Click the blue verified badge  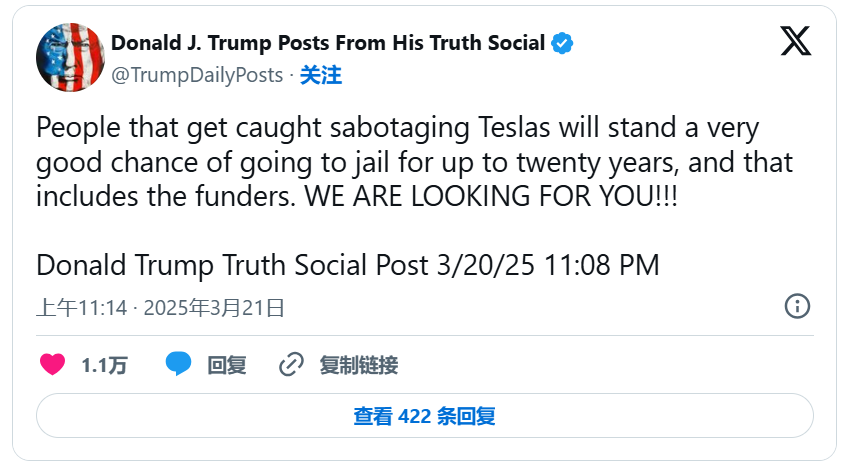563,43
